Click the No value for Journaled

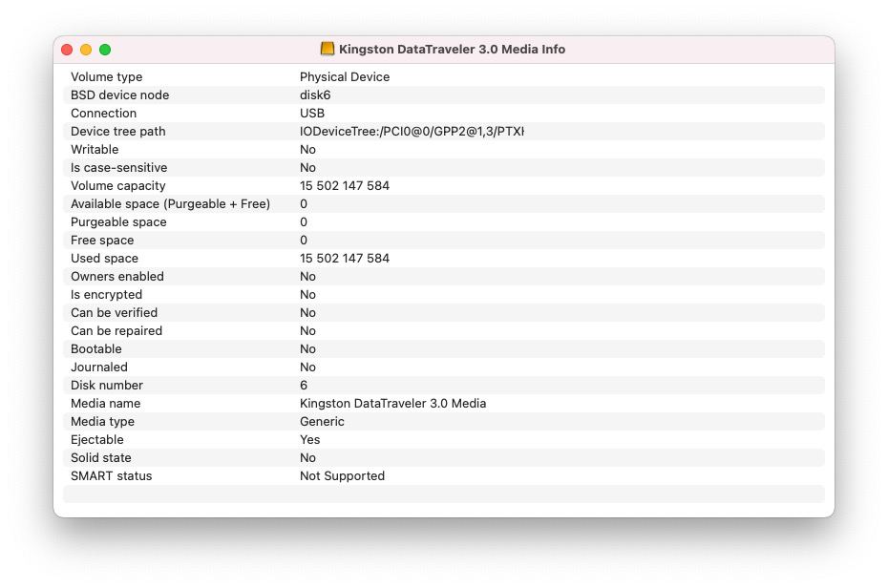point(307,367)
